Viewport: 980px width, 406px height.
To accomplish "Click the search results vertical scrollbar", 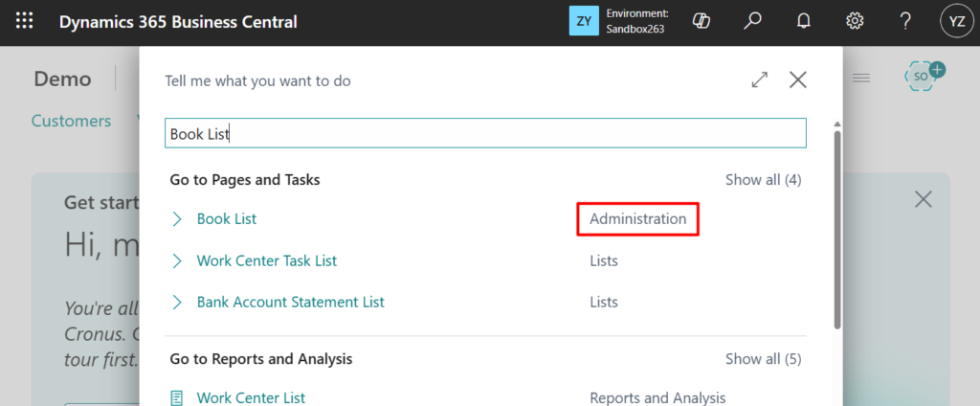I will point(837,230).
